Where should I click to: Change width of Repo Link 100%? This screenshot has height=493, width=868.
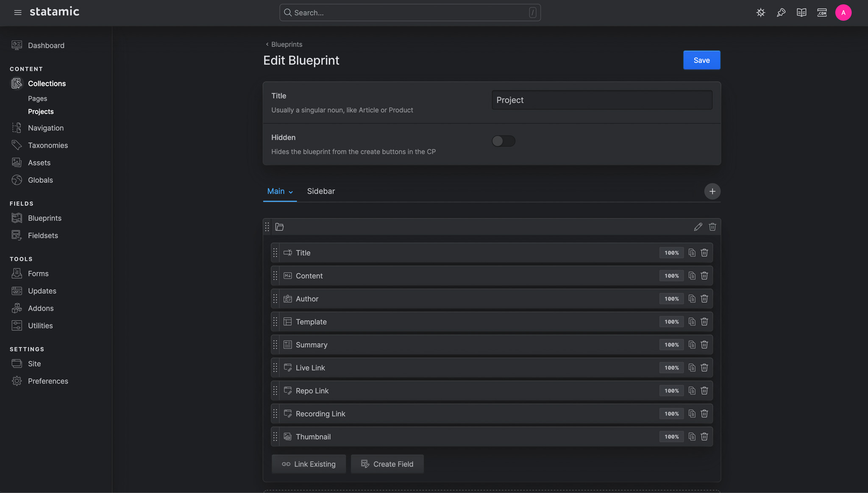tap(671, 391)
